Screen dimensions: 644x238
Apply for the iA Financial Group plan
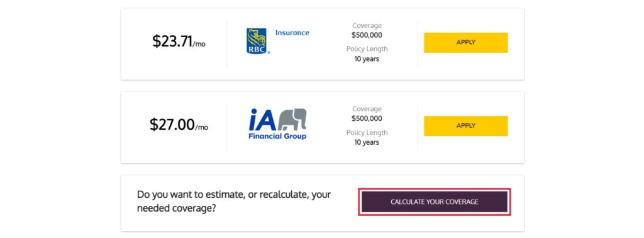coord(466,126)
